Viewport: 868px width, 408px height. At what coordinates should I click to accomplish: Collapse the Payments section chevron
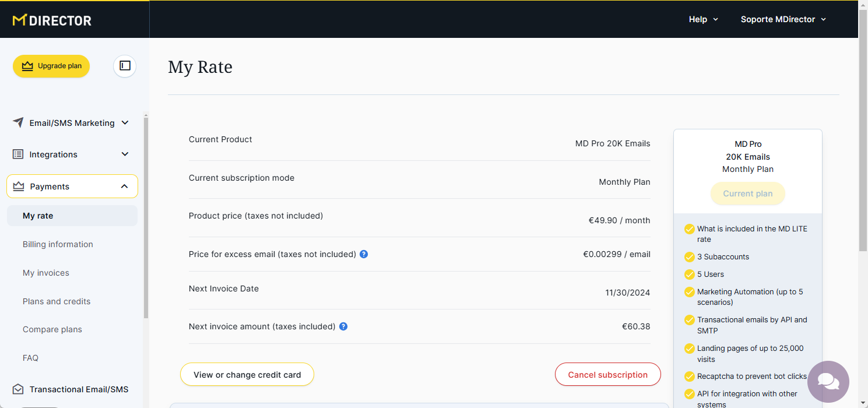124,187
